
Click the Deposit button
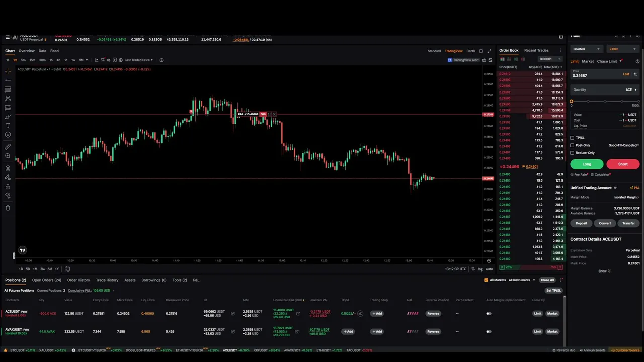point(581,223)
